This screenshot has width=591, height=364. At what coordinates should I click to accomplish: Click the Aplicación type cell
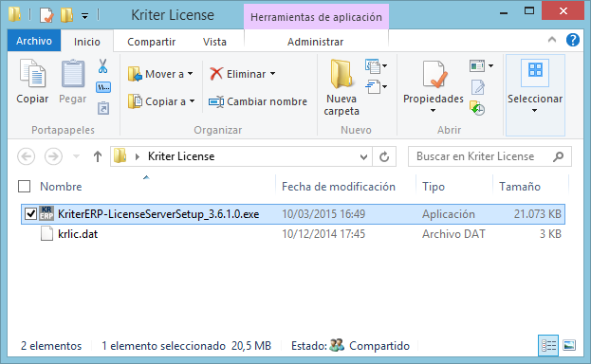(x=449, y=214)
